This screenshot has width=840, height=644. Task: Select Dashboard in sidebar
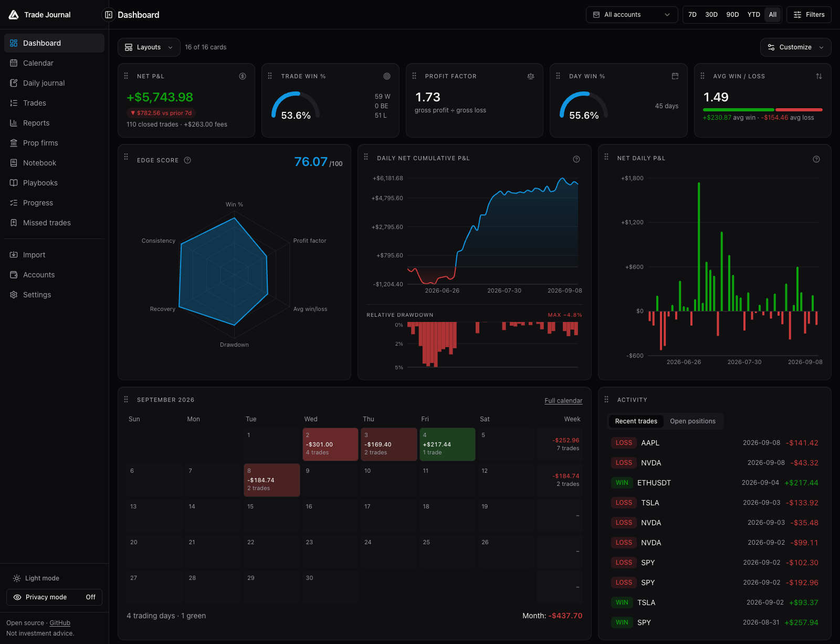[54, 43]
